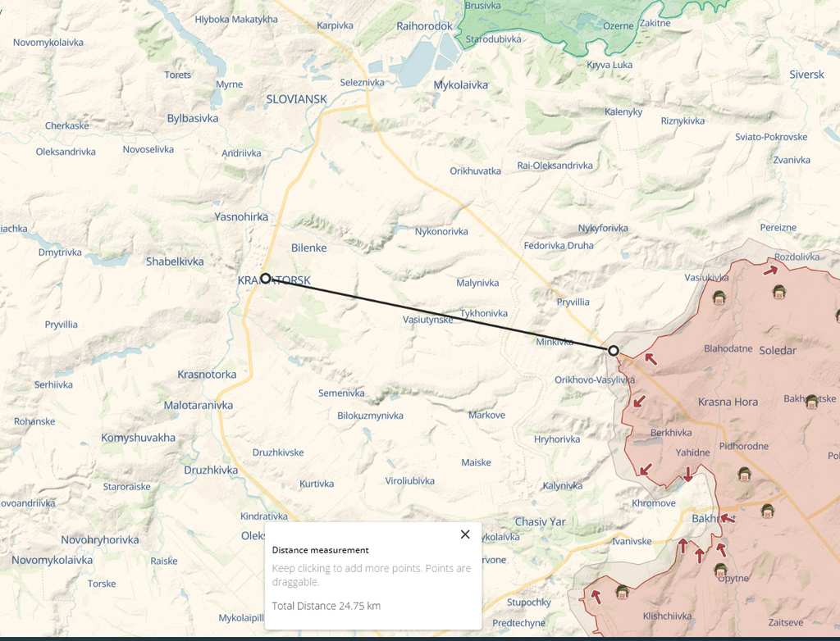The height and width of the screenshot is (641, 840).
Task: Click the Khromove label
Action: [x=654, y=502]
